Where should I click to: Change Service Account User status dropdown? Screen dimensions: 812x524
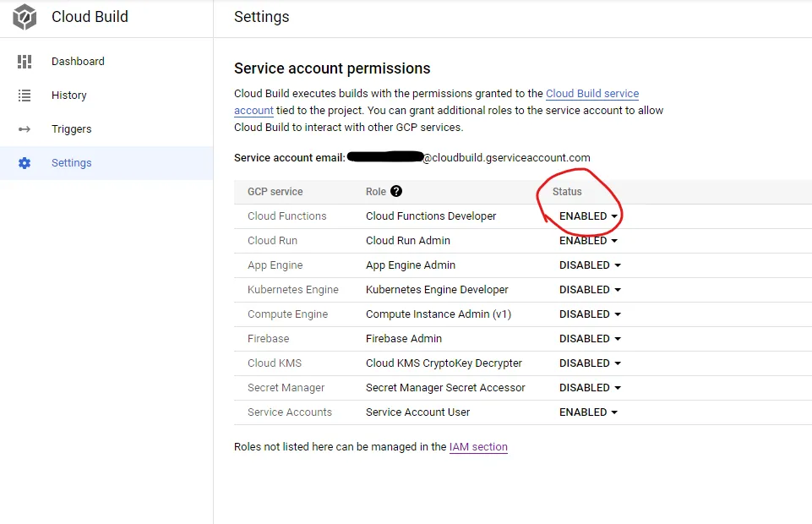point(589,412)
